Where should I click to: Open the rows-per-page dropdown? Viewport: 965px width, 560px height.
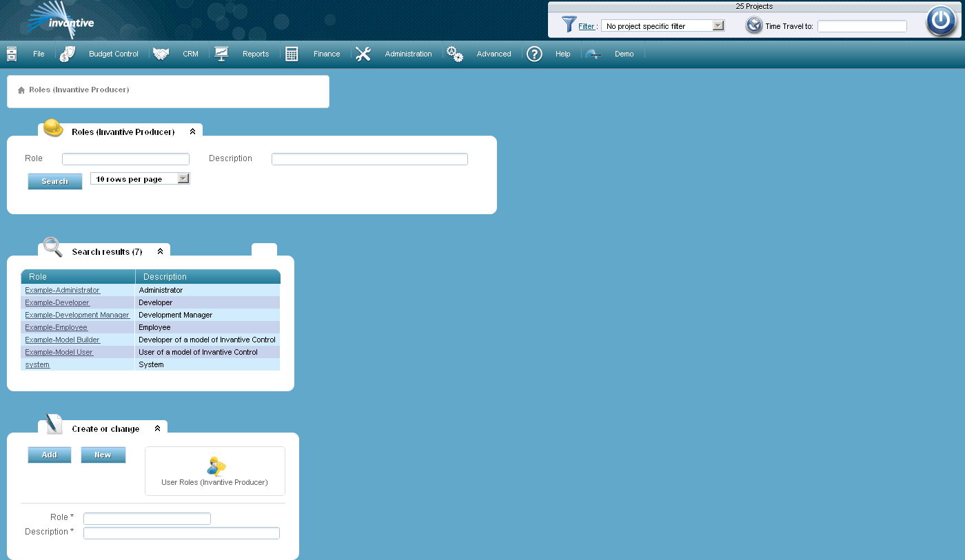pos(183,178)
